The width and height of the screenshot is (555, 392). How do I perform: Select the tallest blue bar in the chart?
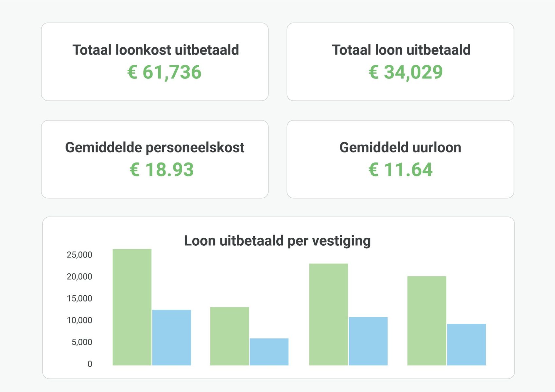pyautogui.click(x=171, y=337)
